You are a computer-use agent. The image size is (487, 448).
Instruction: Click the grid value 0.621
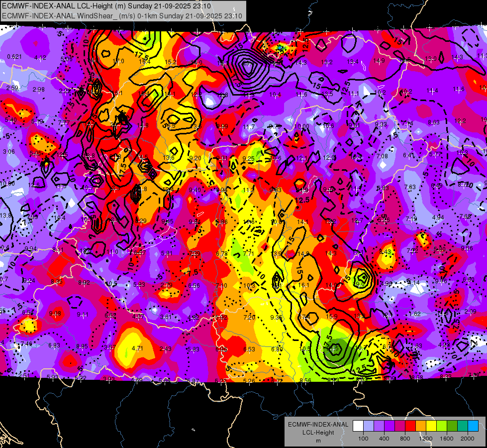14,57
